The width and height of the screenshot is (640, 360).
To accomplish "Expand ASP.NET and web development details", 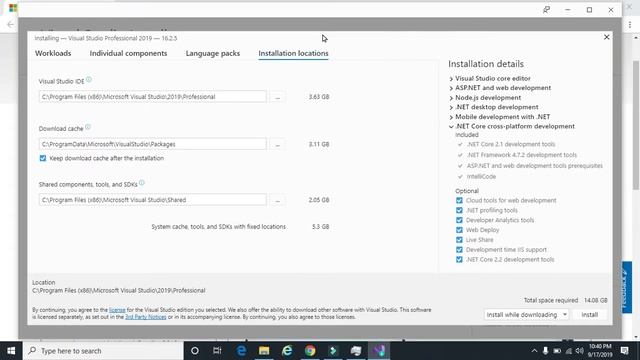I will [x=451, y=88].
